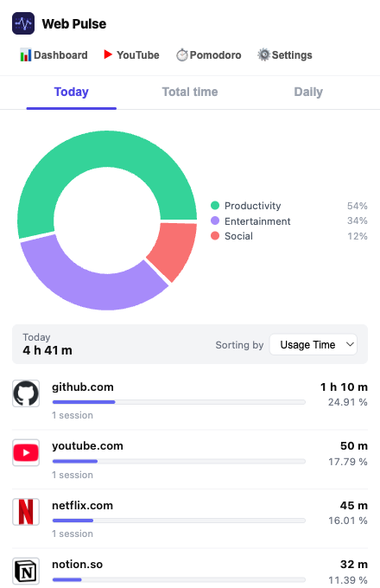The width and height of the screenshot is (380, 588).
Task: Click the Productivity legend label
Action: (253, 206)
